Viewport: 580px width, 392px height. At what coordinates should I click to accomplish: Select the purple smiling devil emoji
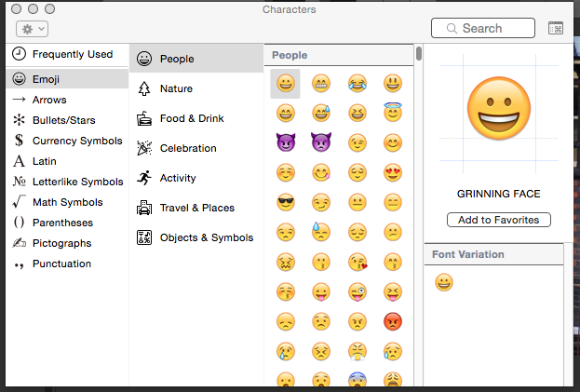pos(286,143)
